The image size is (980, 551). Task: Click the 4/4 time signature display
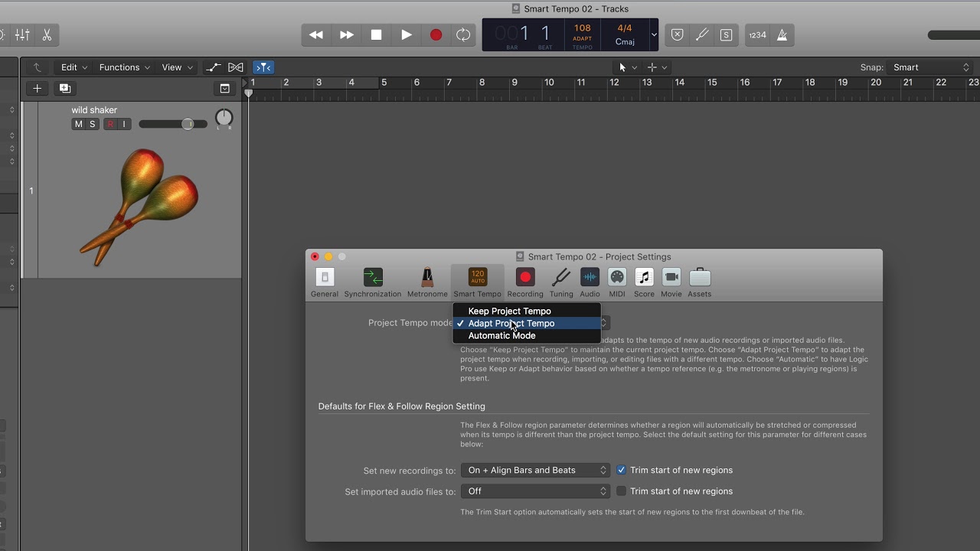pyautogui.click(x=625, y=28)
